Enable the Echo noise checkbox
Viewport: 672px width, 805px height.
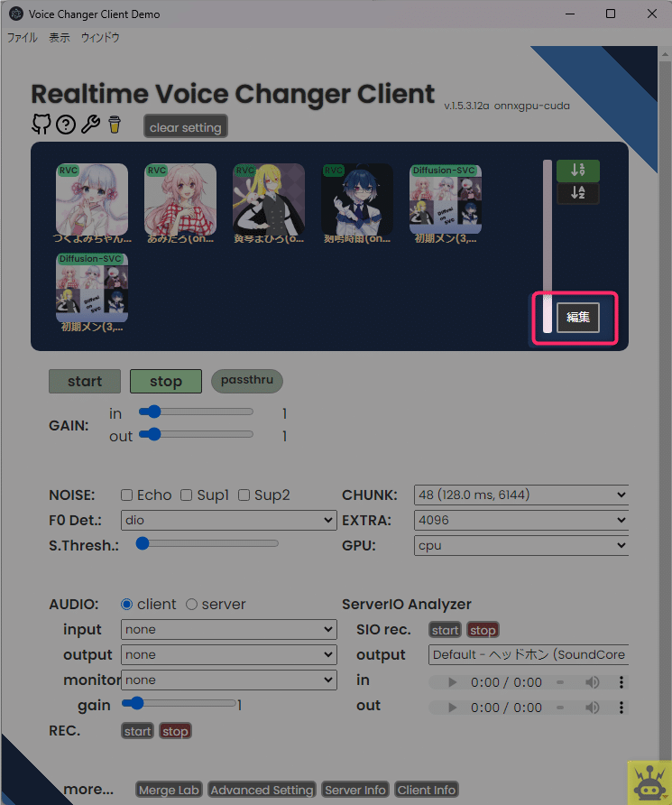[x=126, y=495]
